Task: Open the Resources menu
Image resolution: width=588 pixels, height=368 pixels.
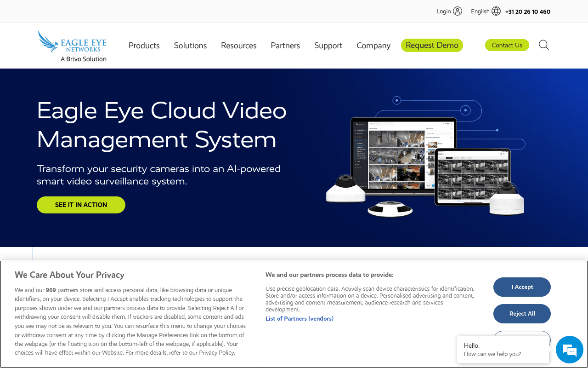Action: coord(239,46)
